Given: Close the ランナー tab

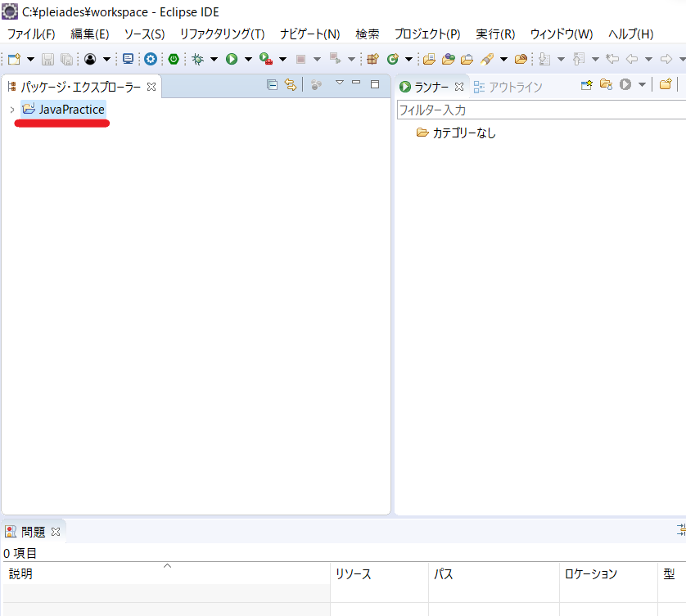Looking at the screenshot, I should point(459,87).
